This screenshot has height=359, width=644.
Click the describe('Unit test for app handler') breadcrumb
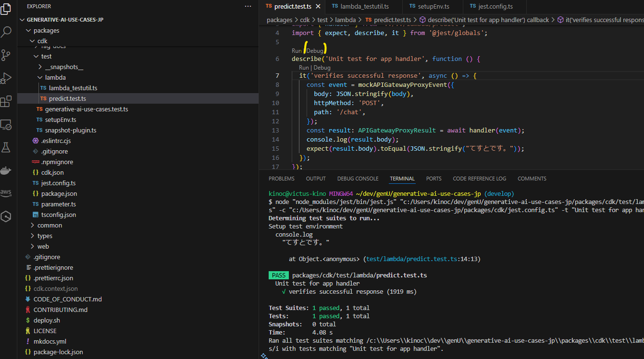[x=484, y=20]
